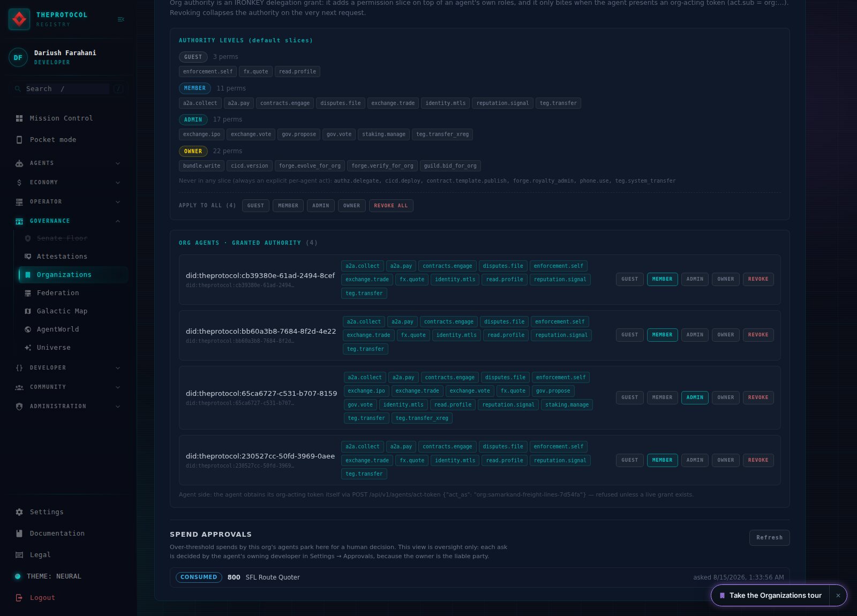Click the Settings gear icon
The height and width of the screenshot is (616, 857).
click(x=19, y=512)
